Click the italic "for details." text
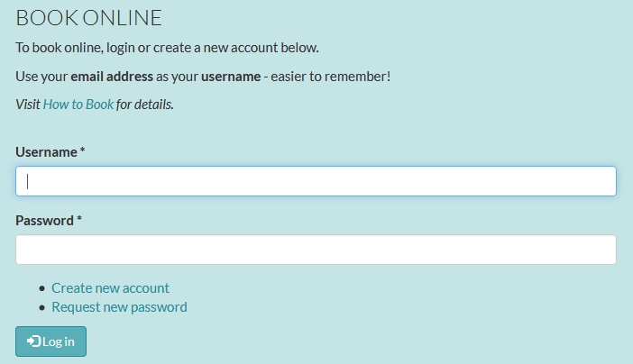 tap(145, 105)
